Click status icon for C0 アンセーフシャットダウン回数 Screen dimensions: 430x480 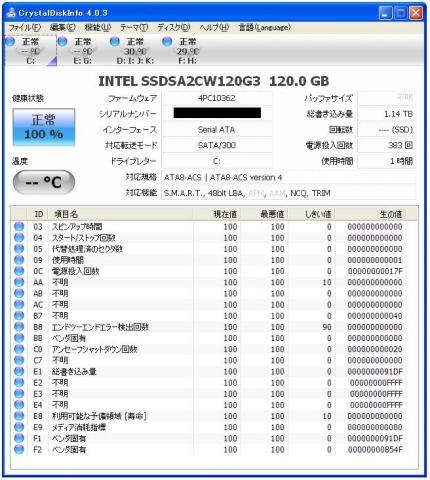point(19,349)
